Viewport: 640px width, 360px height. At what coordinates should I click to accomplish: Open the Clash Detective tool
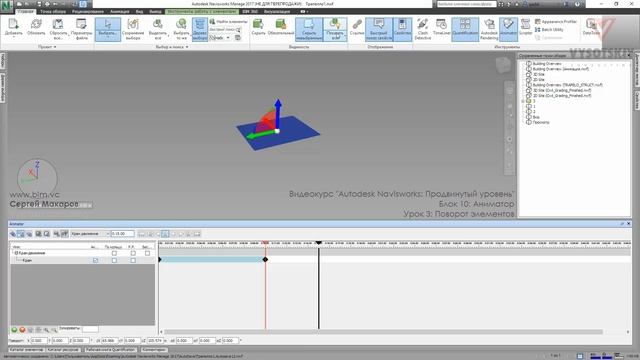point(422,29)
